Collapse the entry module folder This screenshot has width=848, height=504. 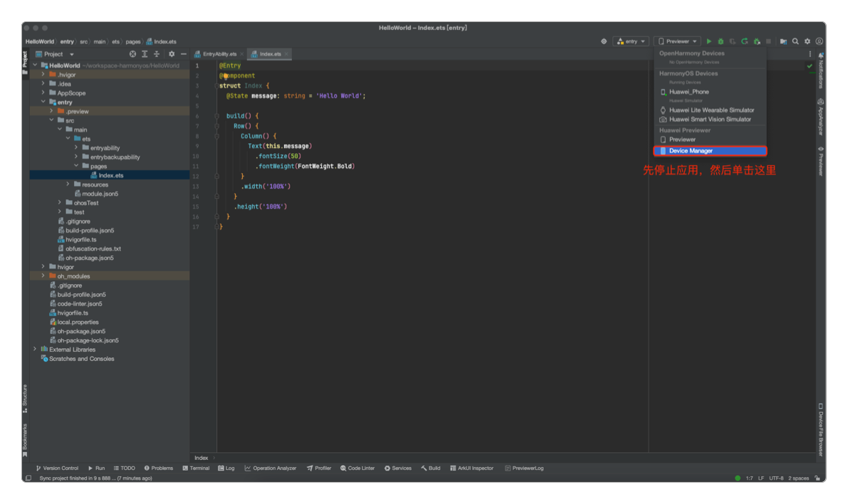pyautogui.click(x=43, y=103)
